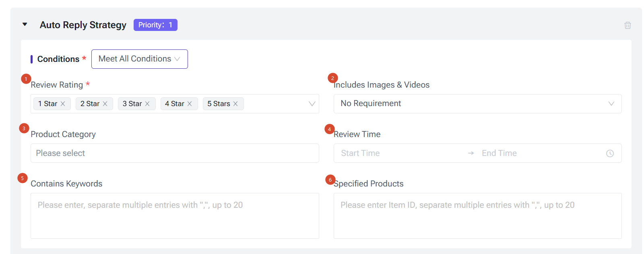Expand the Review Rating dropdown arrow
Viewport: 644px width, 254px height.
[x=312, y=104]
